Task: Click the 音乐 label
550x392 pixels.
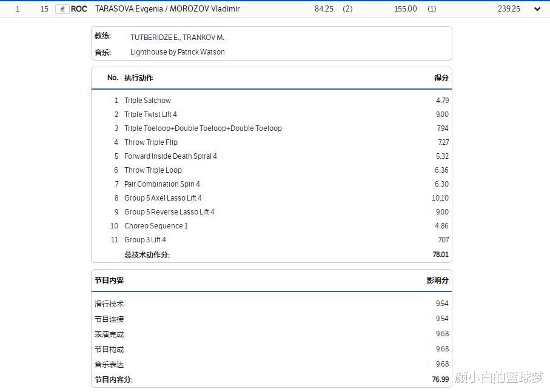Action: coord(102,53)
